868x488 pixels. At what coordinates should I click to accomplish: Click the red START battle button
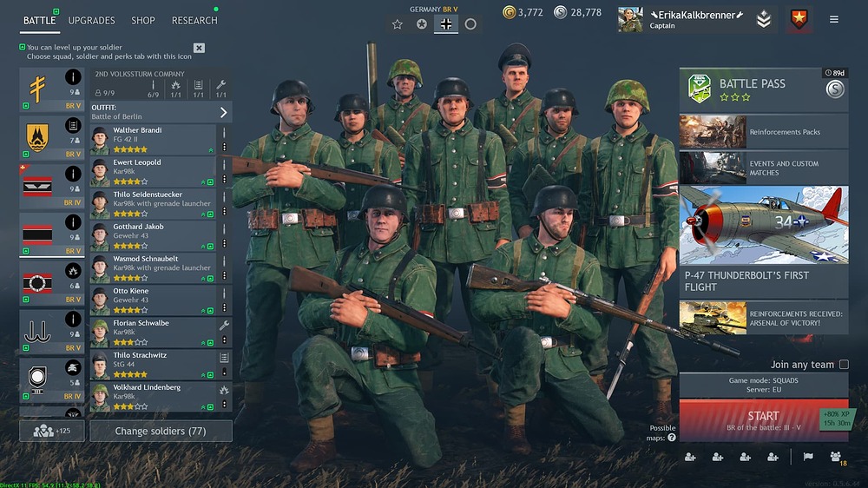pos(763,420)
